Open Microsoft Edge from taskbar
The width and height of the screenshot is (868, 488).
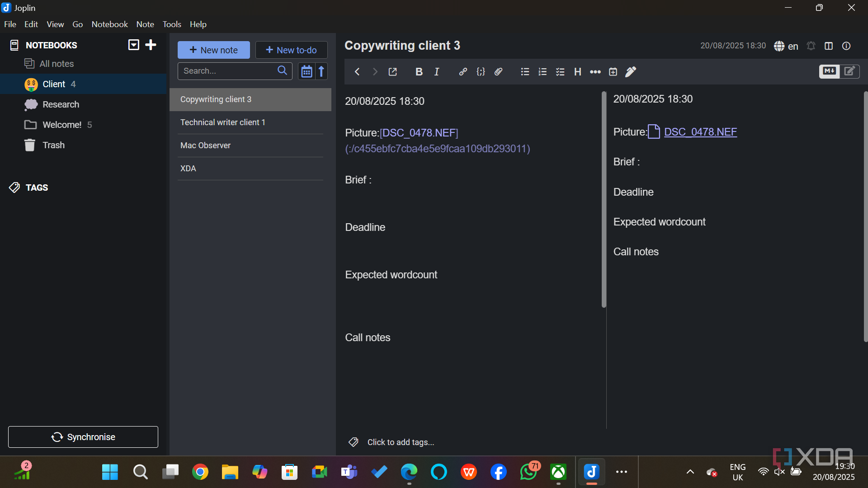coord(409,472)
